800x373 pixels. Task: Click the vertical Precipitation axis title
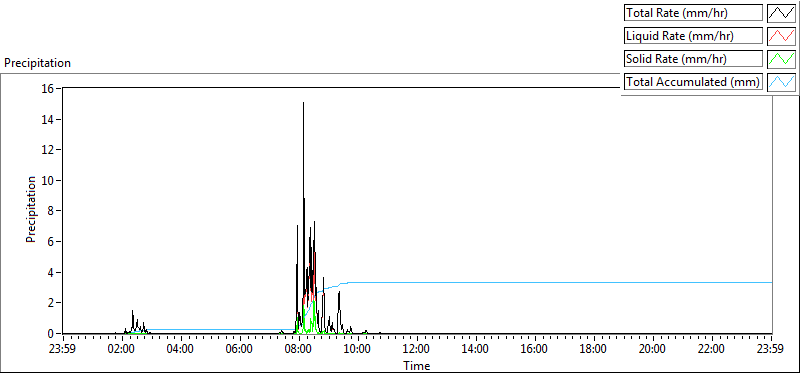coord(31,209)
